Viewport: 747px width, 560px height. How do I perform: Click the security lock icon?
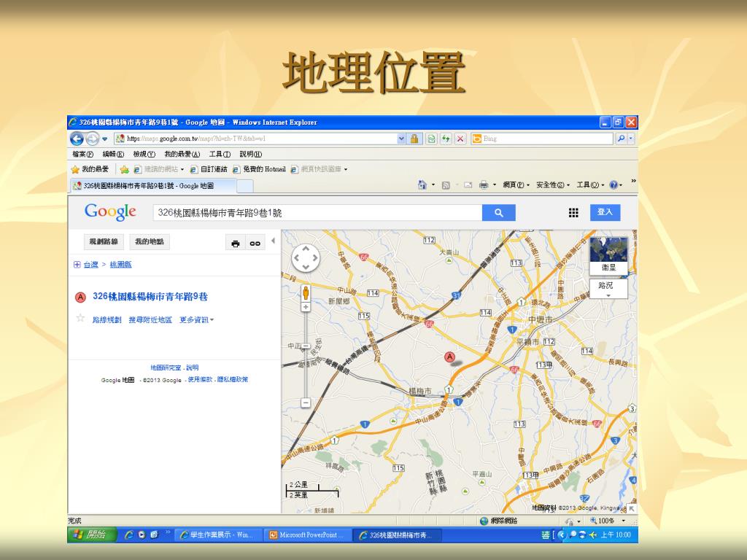tap(414, 139)
